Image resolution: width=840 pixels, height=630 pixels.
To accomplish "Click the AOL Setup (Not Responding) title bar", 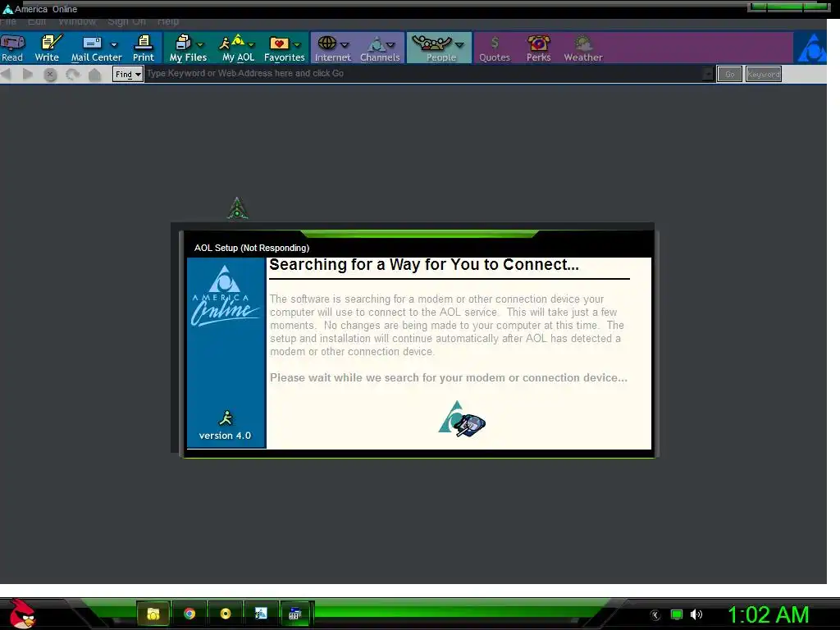I will [x=418, y=248].
